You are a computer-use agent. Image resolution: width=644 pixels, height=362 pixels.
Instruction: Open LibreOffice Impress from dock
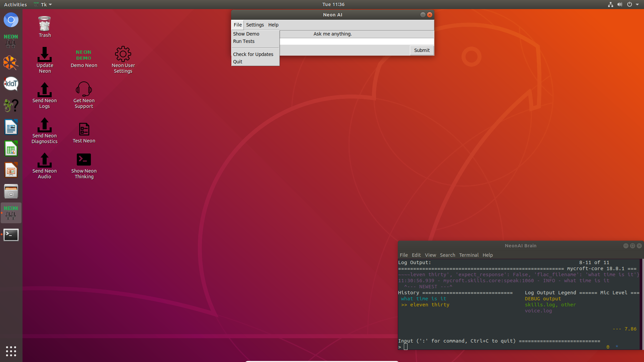click(x=11, y=170)
